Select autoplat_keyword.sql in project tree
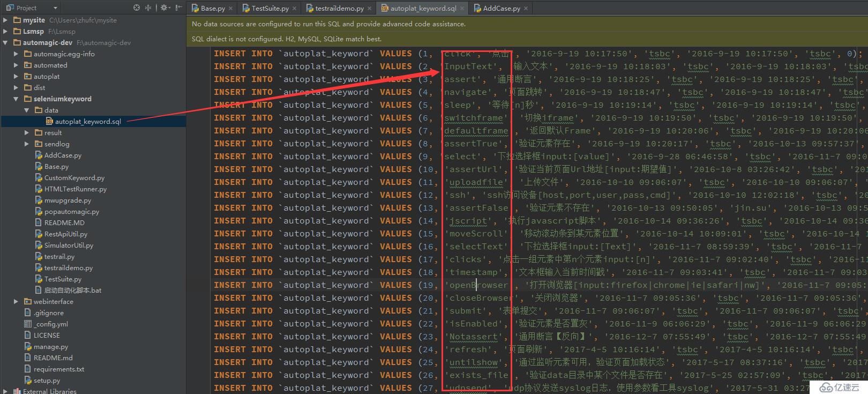Image resolution: width=868 pixels, height=394 pixels. pos(88,121)
